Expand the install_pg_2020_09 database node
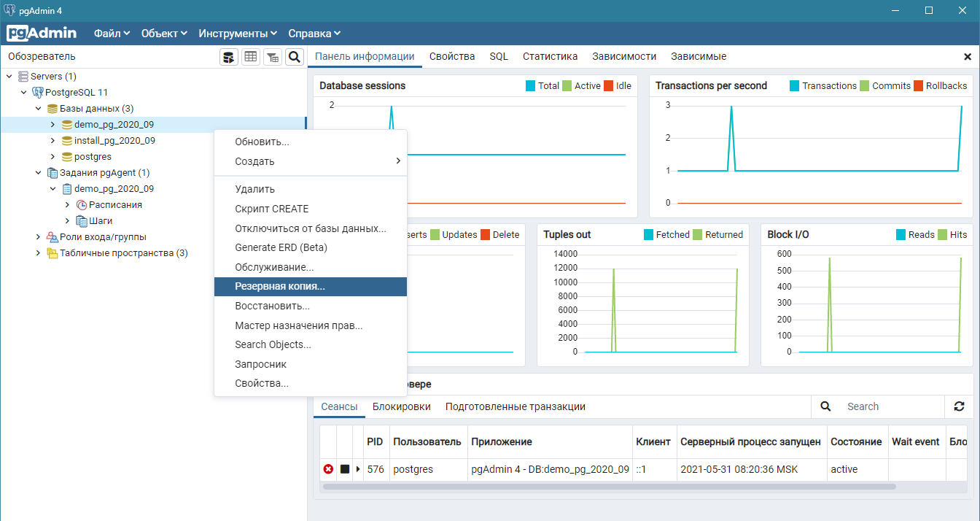 (52, 141)
